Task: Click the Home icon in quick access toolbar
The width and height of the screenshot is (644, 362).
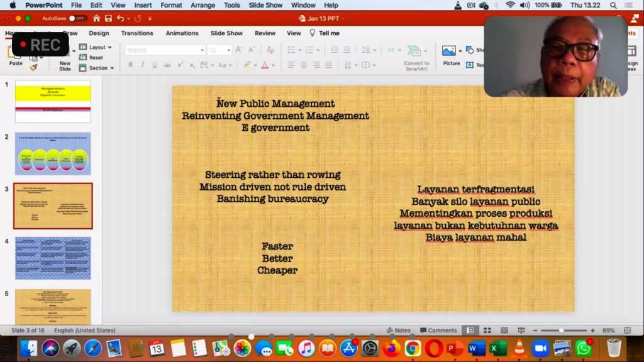Action: [96, 19]
